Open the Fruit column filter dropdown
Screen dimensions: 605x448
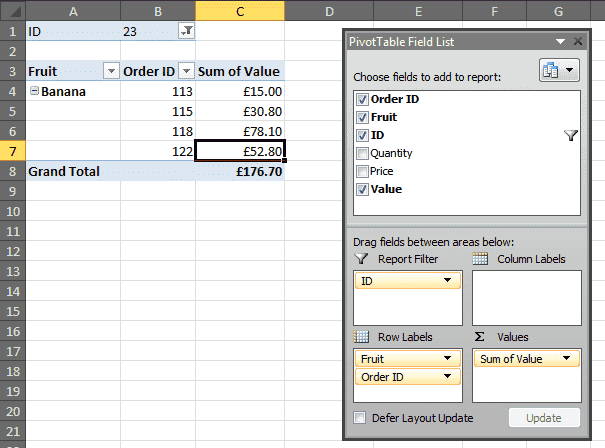point(110,71)
